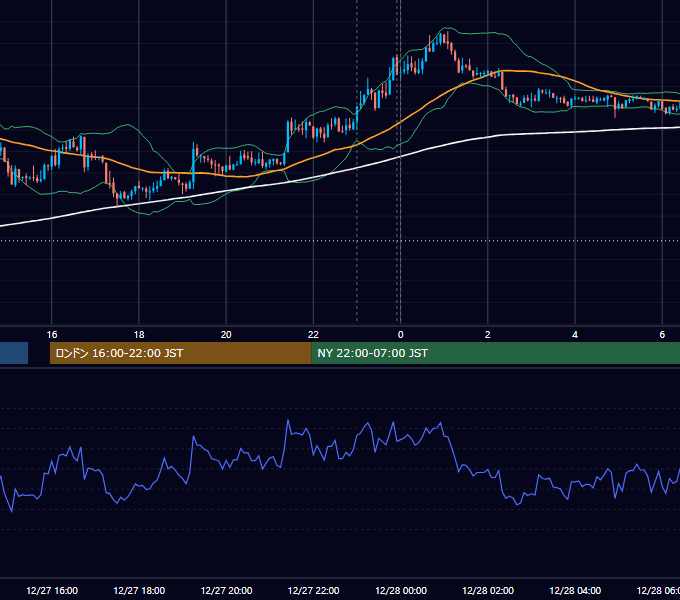Click the 12/28 02:00 date label
This screenshot has height=600, width=680.
[x=488, y=590]
